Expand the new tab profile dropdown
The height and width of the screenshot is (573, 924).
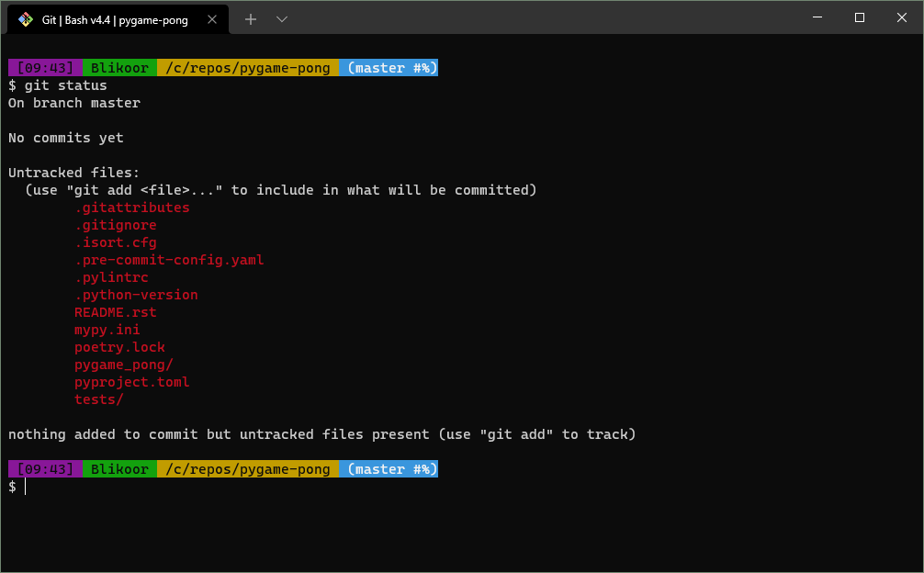tap(282, 19)
